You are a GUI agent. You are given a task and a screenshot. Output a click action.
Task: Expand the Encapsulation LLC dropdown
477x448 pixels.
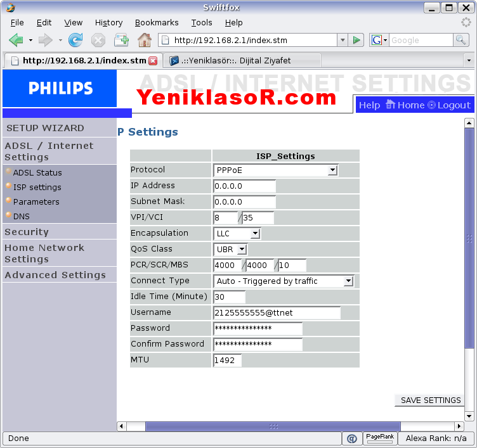click(x=238, y=233)
